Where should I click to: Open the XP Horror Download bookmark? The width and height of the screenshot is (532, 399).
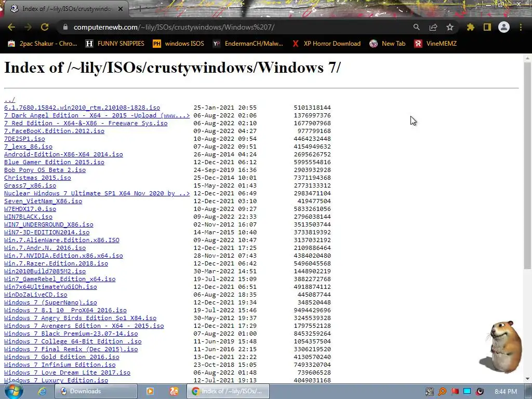pyautogui.click(x=326, y=44)
